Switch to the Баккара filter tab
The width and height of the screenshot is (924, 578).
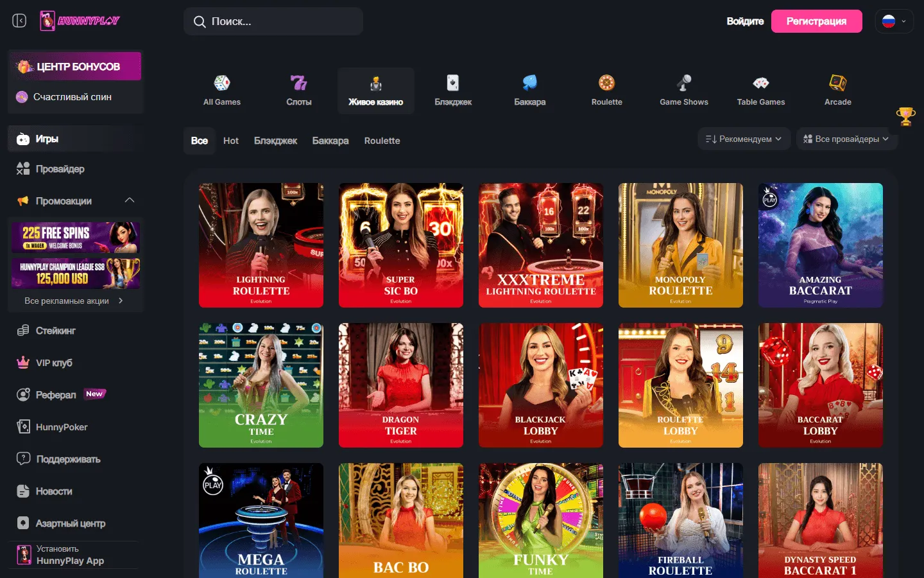click(x=330, y=141)
